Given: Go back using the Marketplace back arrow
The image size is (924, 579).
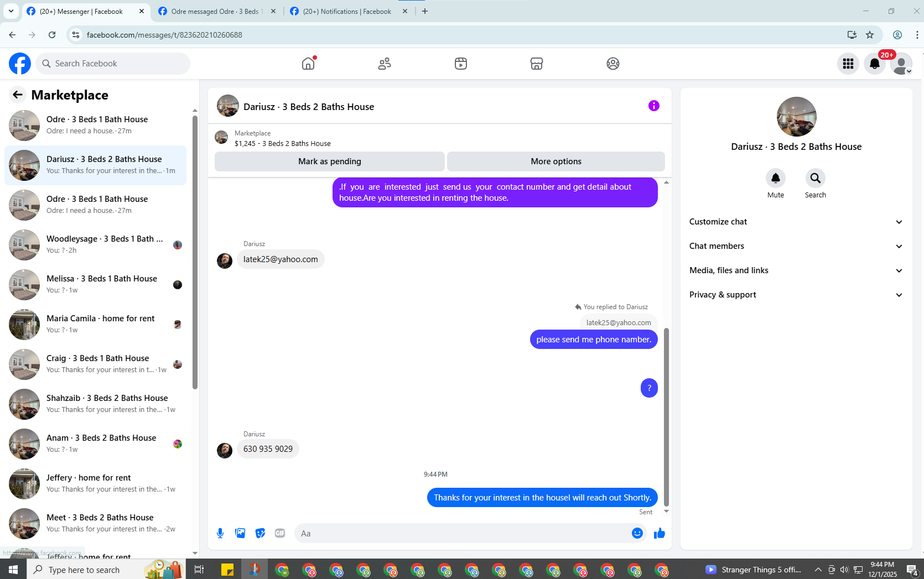Looking at the screenshot, I should (x=18, y=95).
